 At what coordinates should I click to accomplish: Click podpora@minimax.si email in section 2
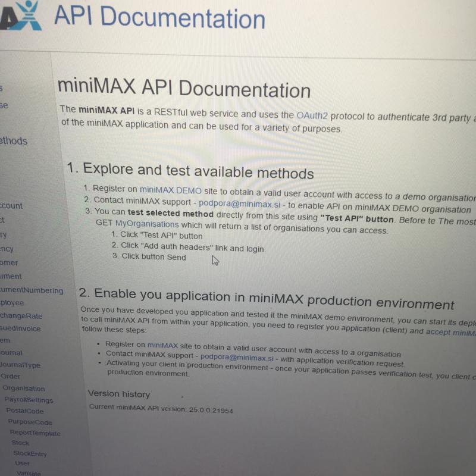tap(237, 358)
